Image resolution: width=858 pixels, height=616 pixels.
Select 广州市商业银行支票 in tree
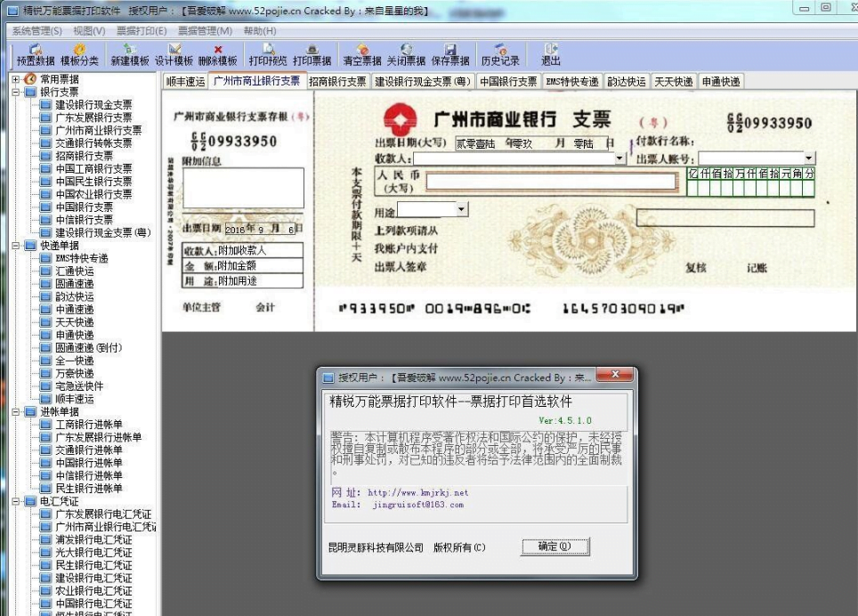pos(99,130)
